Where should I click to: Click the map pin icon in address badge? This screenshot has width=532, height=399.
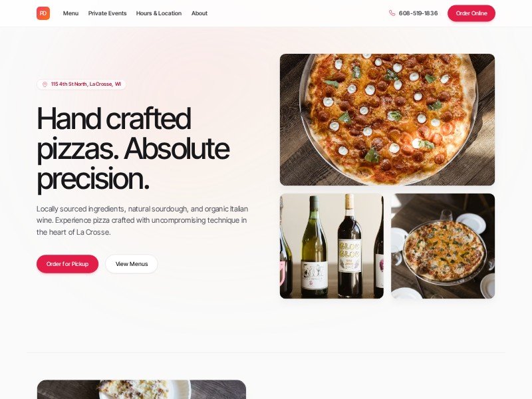coord(45,84)
